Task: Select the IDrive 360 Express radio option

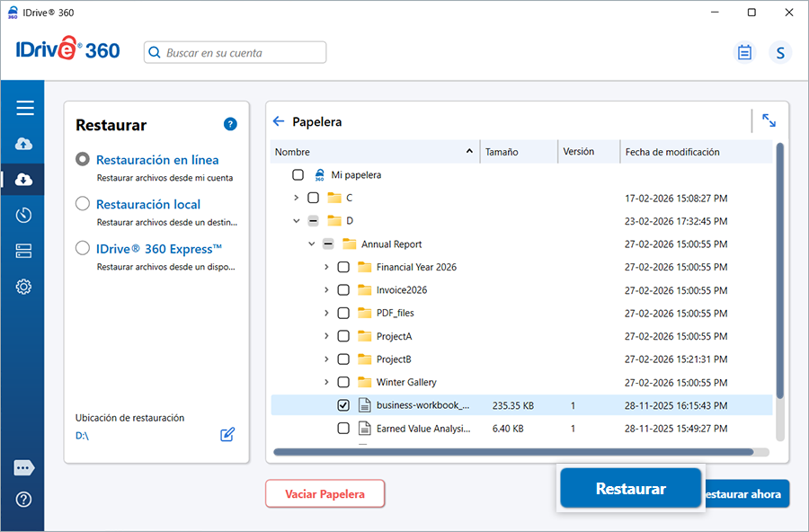Action: pyautogui.click(x=83, y=249)
